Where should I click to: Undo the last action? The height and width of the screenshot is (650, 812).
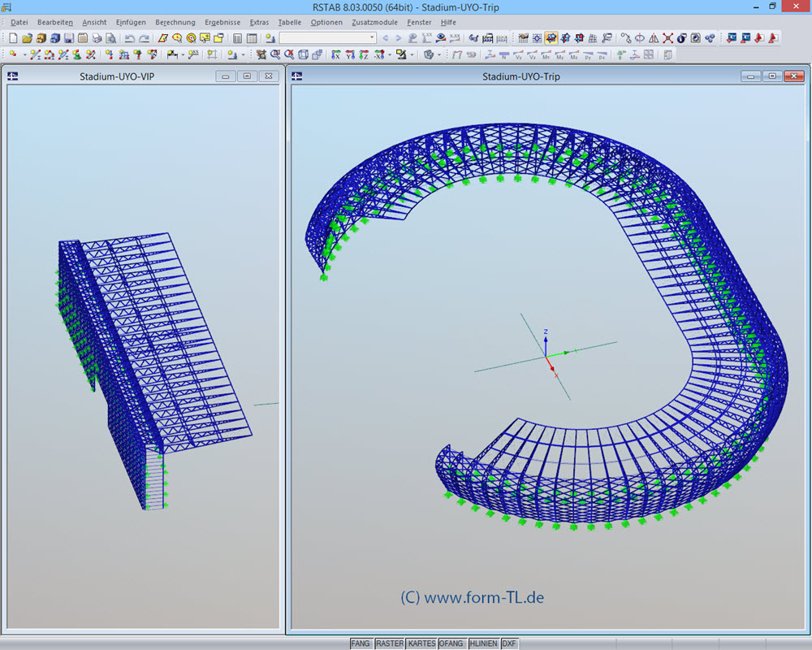click(128, 38)
